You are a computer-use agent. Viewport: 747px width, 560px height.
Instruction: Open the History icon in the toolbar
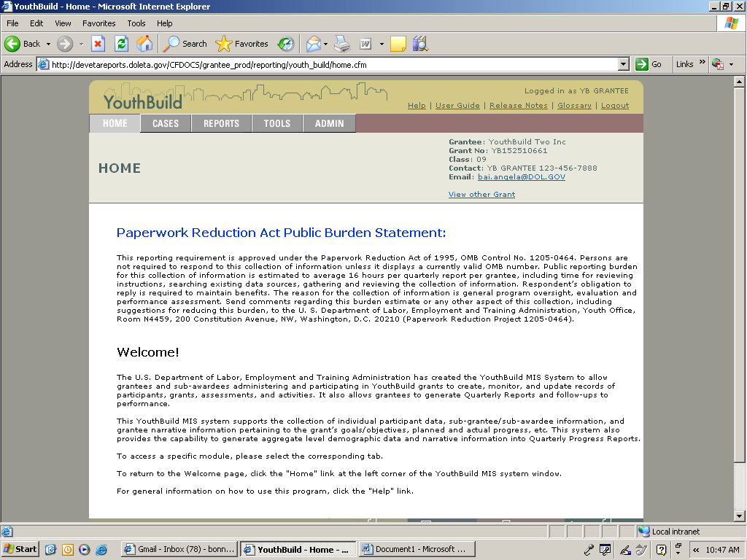tap(286, 44)
